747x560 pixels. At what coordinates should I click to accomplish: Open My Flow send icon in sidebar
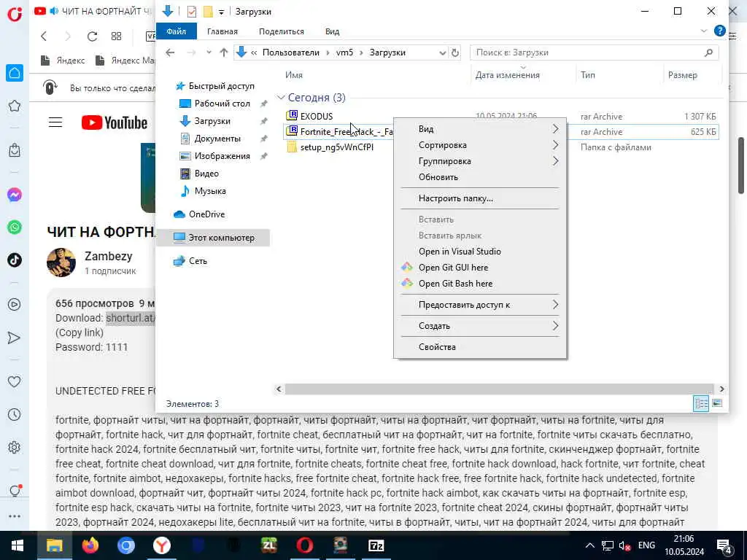(15, 338)
